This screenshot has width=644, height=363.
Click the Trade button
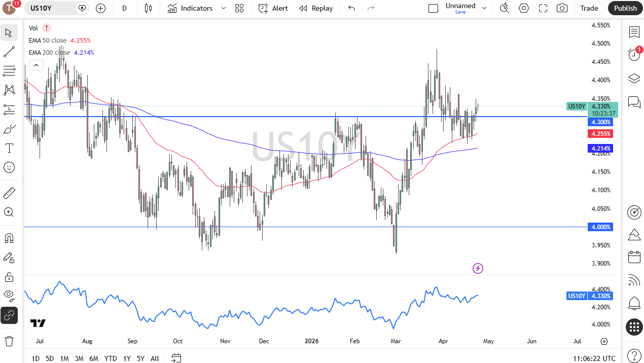[x=589, y=8]
